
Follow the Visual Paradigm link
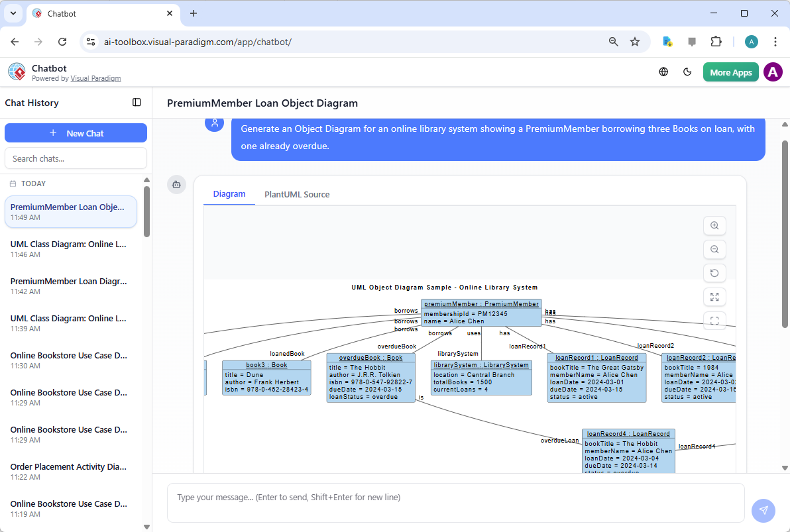(95, 78)
